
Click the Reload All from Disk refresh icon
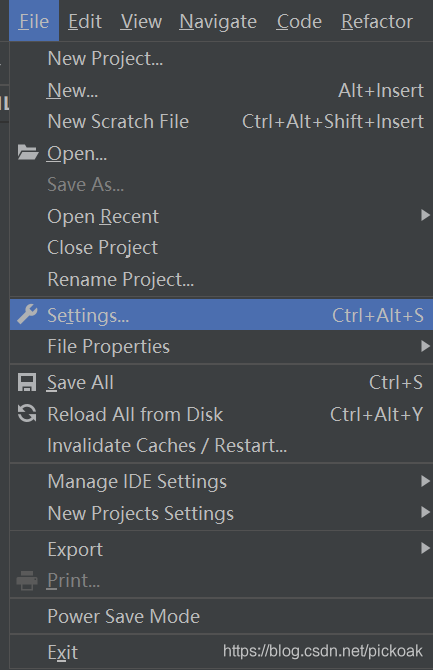click(x=27, y=414)
